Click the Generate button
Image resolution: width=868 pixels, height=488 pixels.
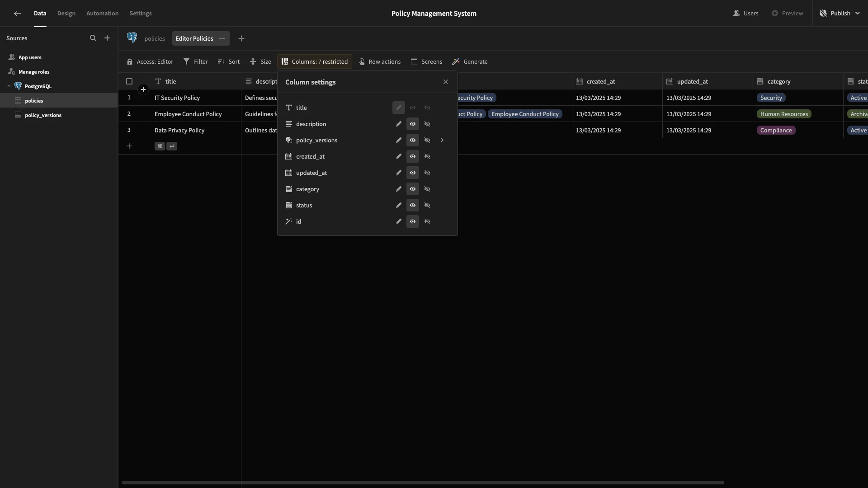coord(470,62)
